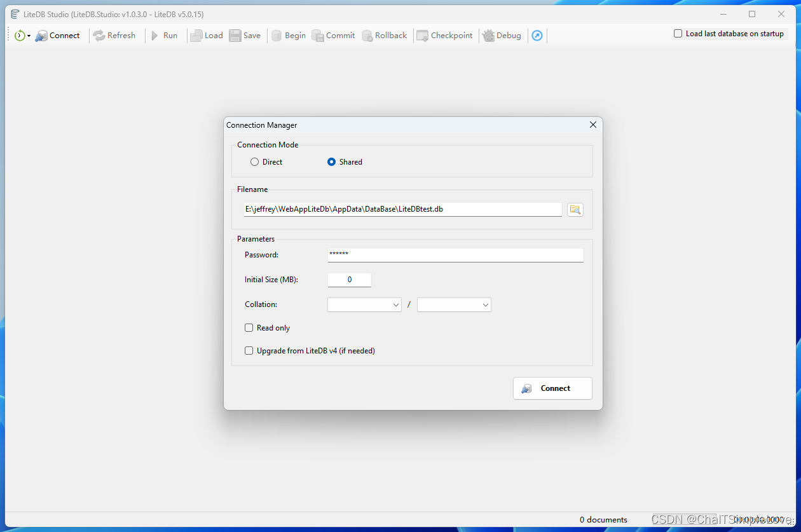Viewport: 801px width, 532px height.
Task: Open the first Collation dropdown
Action: (364, 305)
